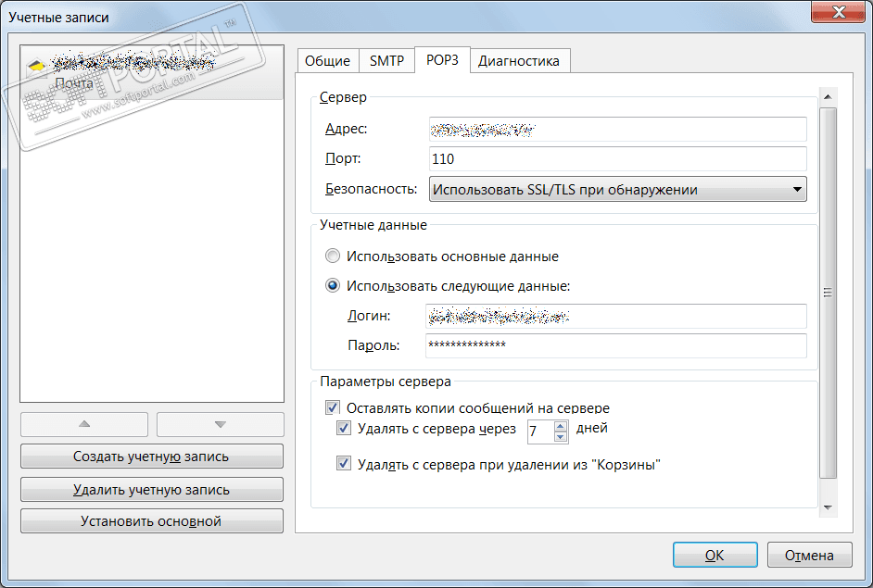This screenshot has width=873, height=588.
Task: Move account up with arrow button
Action: (x=84, y=424)
